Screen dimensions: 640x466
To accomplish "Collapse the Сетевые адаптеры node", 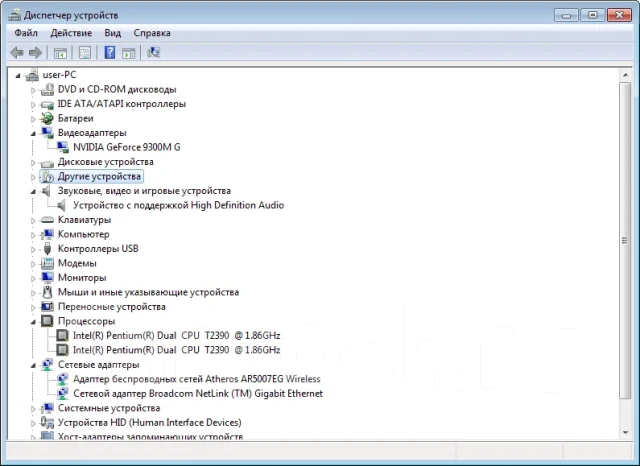I will coord(33,365).
